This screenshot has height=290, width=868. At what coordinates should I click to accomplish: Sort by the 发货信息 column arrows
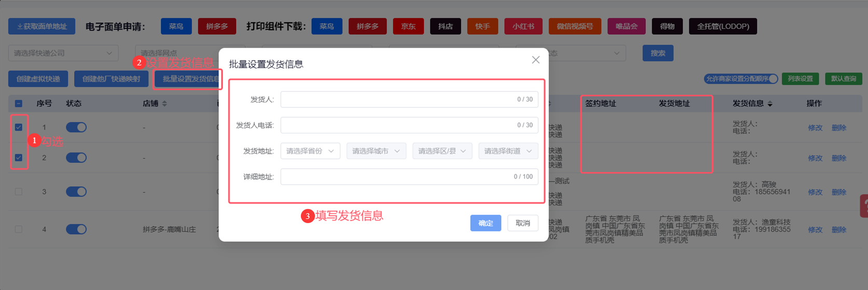click(770, 104)
